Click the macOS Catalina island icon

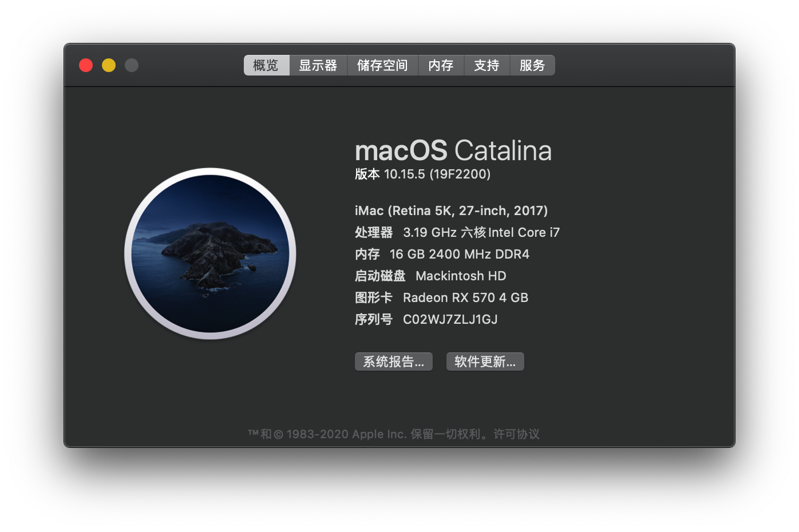pos(210,253)
